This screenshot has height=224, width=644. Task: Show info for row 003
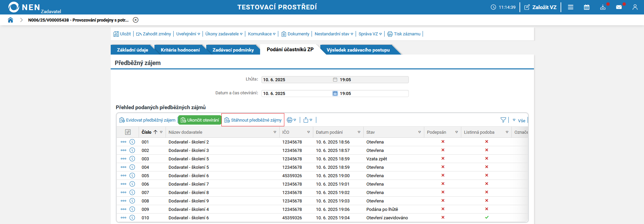pyautogui.click(x=132, y=159)
